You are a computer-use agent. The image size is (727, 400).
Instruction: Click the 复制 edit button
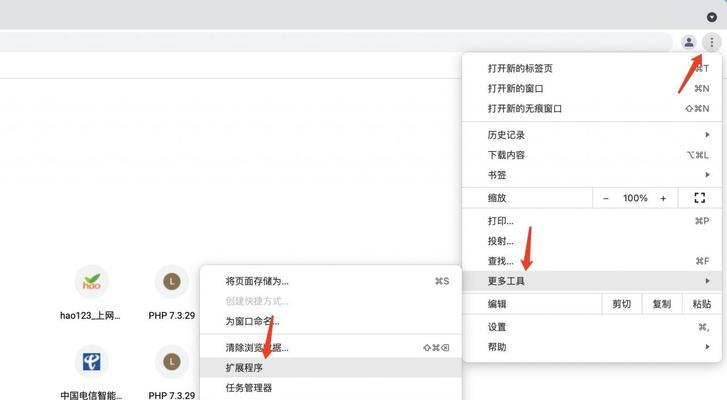(x=662, y=304)
